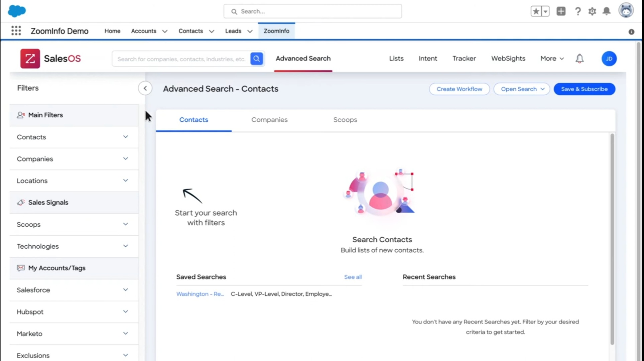Expand the Companies filter section
This screenshot has height=361, width=644.
pyautogui.click(x=74, y=159)
